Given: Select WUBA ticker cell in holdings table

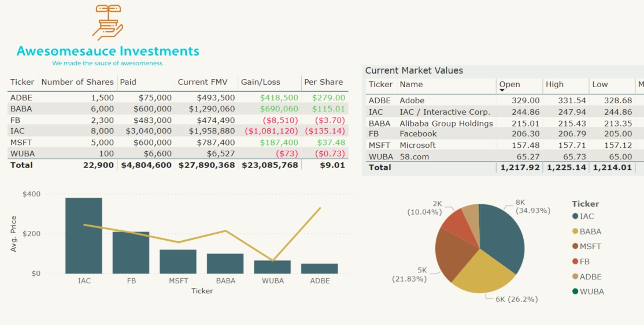Looking at the screenshot, I should (23, 154).
